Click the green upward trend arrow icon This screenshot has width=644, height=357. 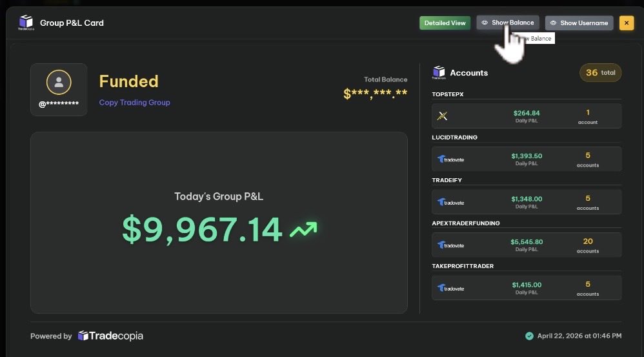(303, 230)
